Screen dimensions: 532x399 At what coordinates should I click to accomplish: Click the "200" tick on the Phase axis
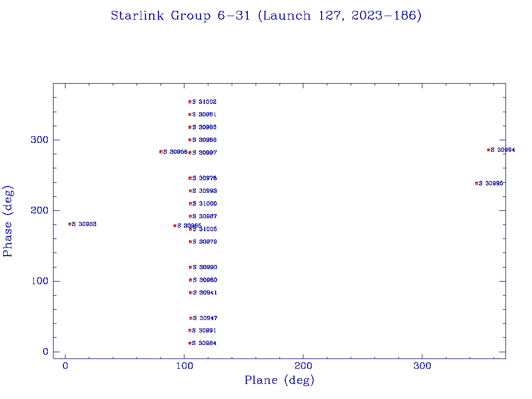point(39,210)
